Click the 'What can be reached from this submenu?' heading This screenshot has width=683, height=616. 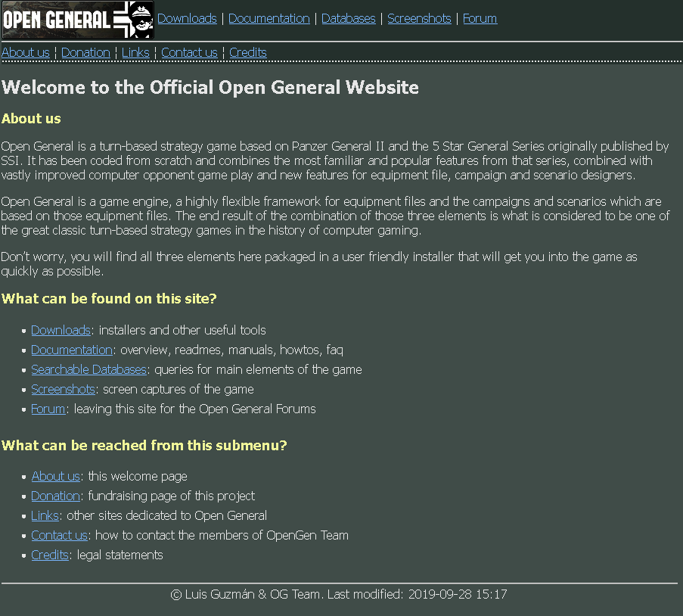tap(144, 445)
